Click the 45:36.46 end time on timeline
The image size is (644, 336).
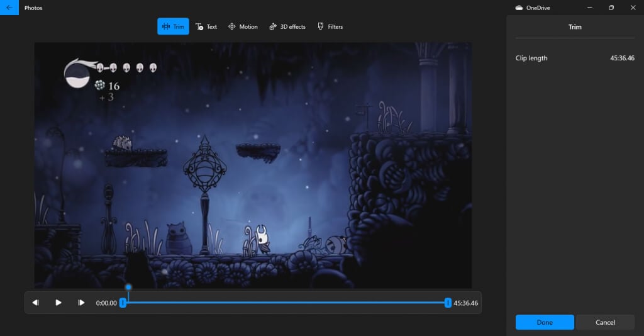(466, 303)
